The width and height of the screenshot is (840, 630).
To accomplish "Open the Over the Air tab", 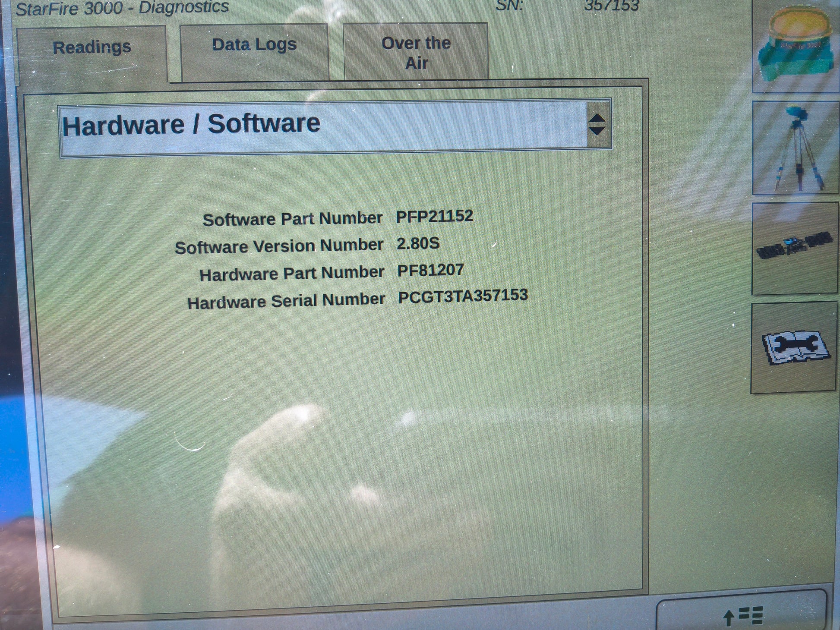I will [x=416, y=53].
